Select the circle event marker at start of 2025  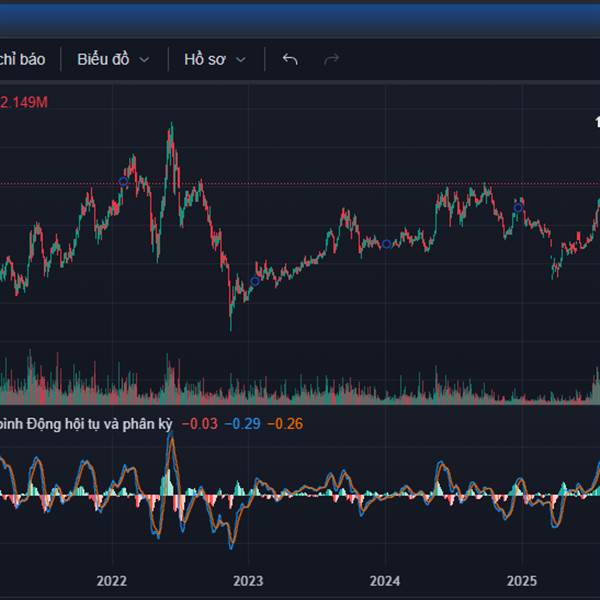[x=518, y=207]
